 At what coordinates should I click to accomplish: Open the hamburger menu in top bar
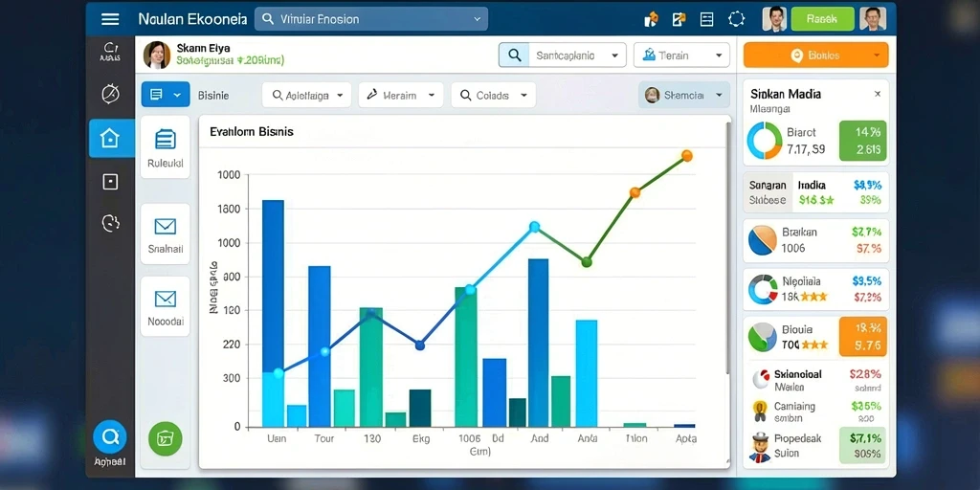(110, 19)
